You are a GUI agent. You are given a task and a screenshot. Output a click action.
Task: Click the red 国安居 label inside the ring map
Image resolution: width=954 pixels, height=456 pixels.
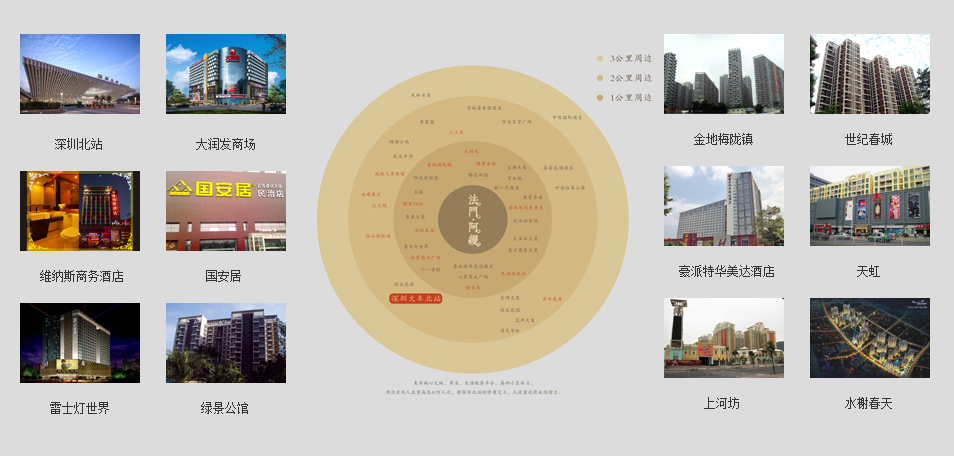pos(473,287)
